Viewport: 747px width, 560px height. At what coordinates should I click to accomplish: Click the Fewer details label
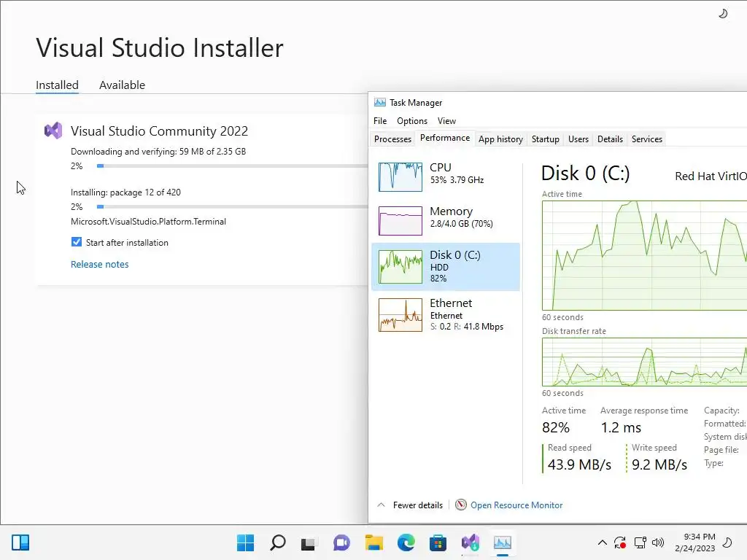(418, 505)
